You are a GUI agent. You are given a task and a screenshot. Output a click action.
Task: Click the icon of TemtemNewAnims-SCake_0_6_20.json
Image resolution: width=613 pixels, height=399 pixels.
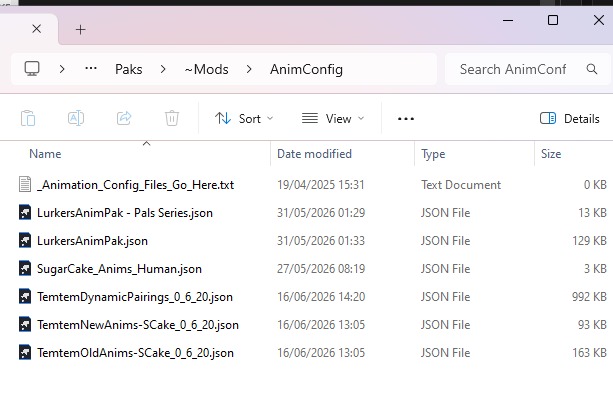coord(25,325)
